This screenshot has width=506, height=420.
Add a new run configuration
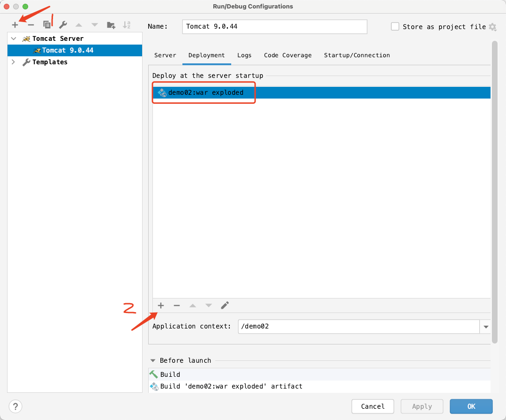coord(15,25)
